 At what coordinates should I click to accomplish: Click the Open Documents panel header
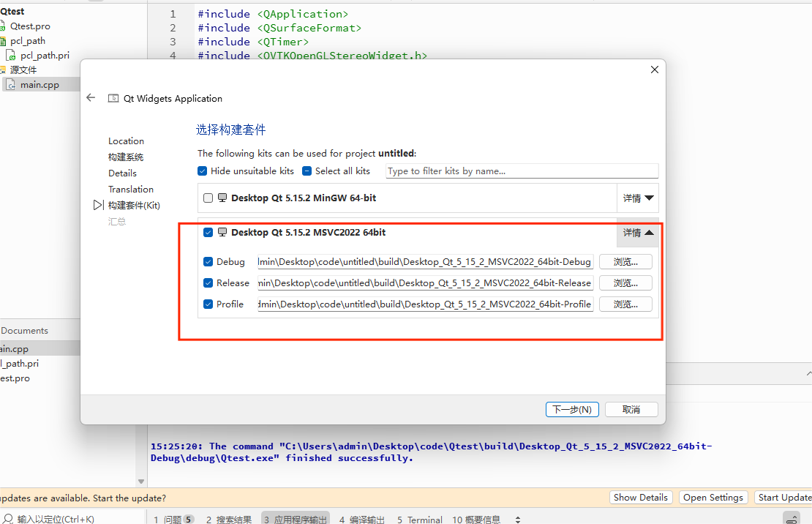(x=40, y=330)
